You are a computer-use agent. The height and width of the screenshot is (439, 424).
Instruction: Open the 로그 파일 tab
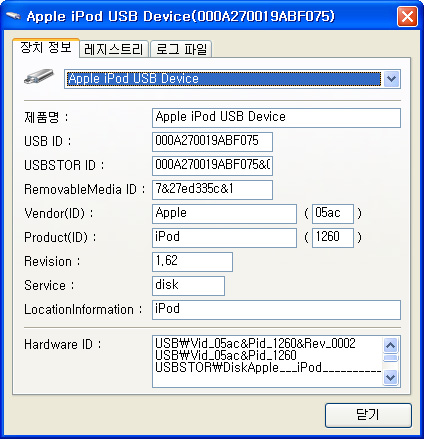(x=181, y=49)
